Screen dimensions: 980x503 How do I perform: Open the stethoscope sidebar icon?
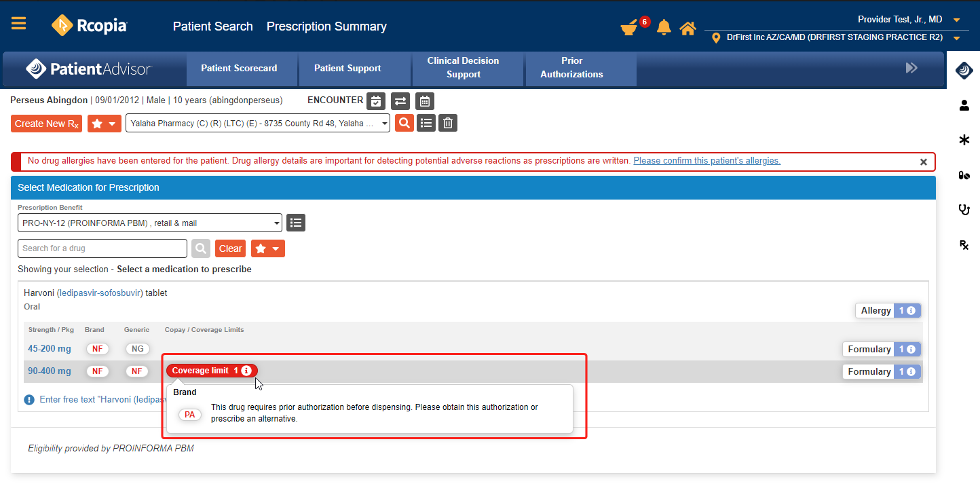point(964,210)
